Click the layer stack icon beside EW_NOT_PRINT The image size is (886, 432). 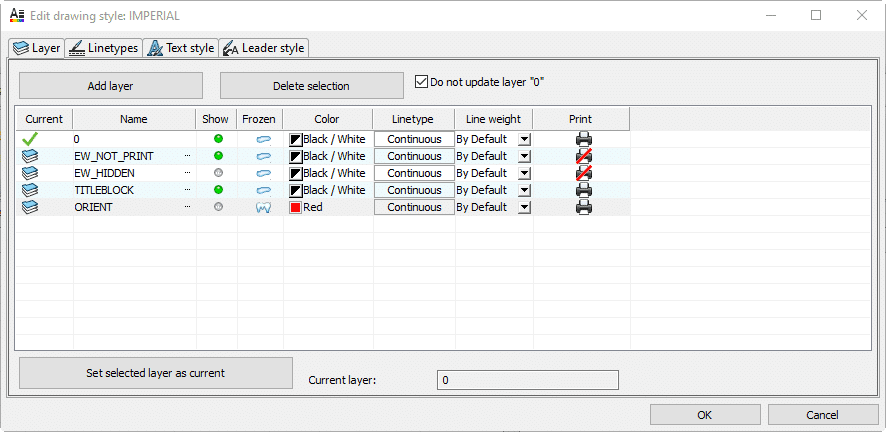click(x=30, y=156)
